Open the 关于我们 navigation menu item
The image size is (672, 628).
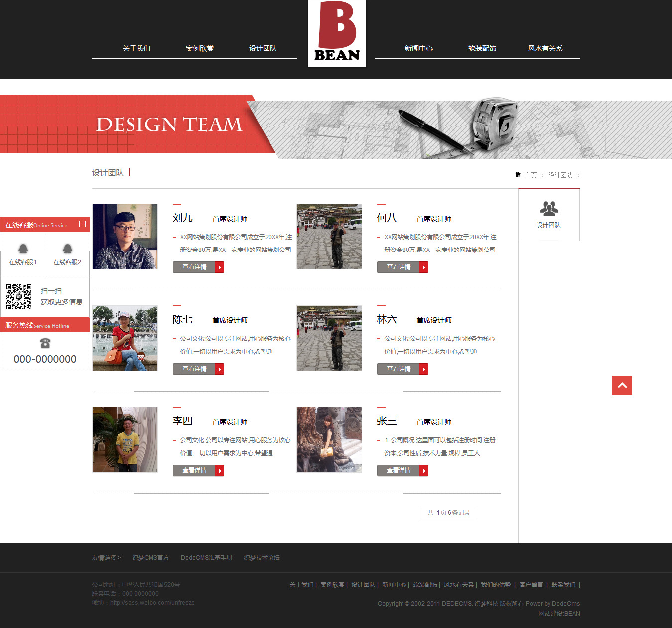pyautogui.click(x=136, y=48)
